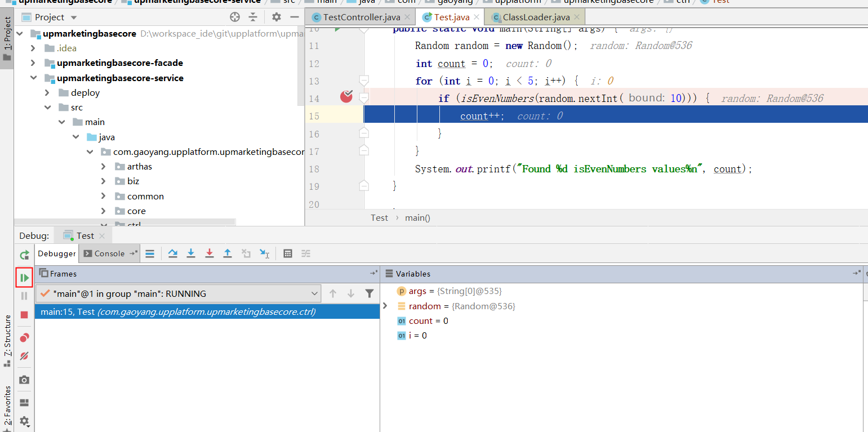
Task: Select the core package in tree
Action: click(136, 211)
